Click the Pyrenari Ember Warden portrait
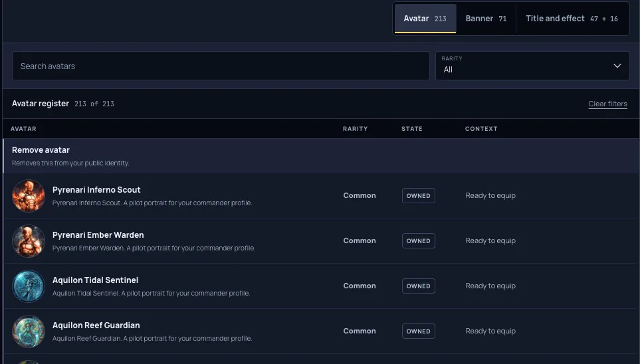 29,241
